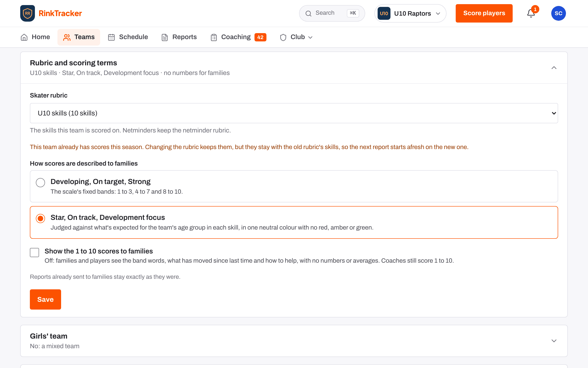
Task: Open the Coaching tab
Action: pos(238,37)
